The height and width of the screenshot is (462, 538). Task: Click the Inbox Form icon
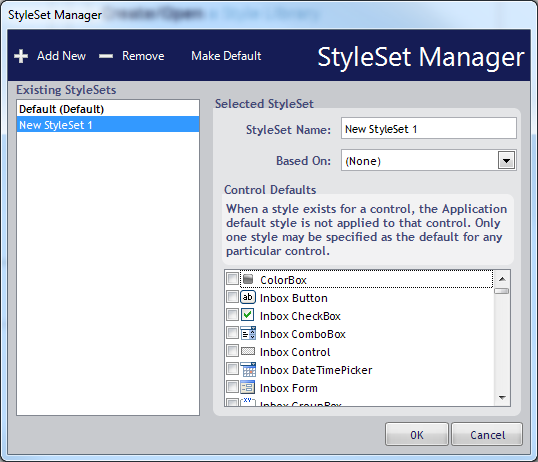248,387
